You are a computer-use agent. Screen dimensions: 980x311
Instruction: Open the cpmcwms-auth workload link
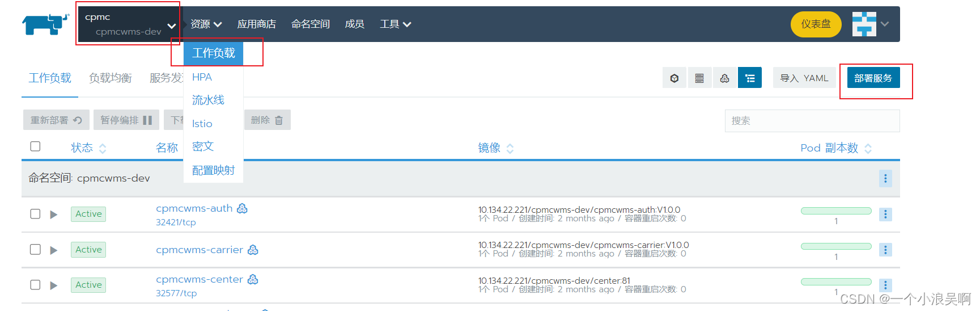[194, 208]
